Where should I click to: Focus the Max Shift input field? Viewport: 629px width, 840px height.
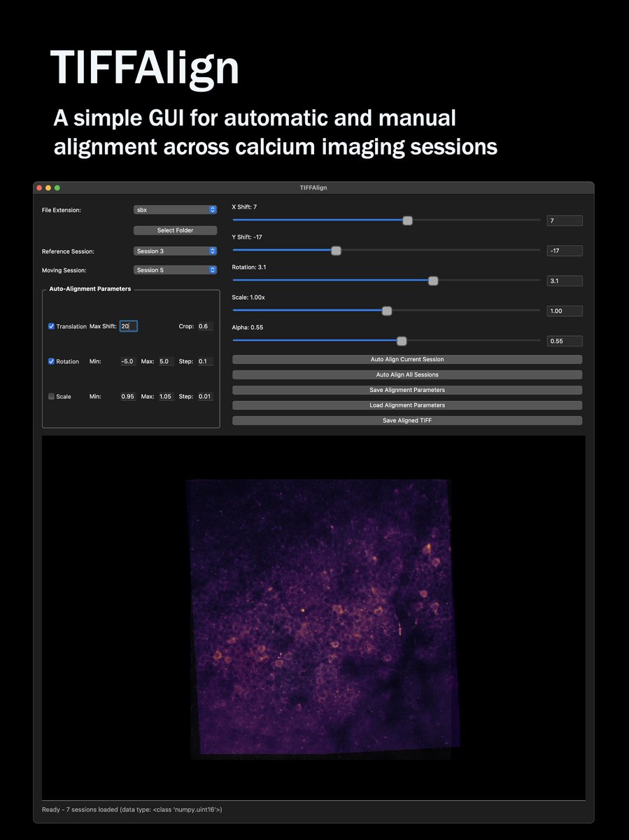tap(128, 326)
